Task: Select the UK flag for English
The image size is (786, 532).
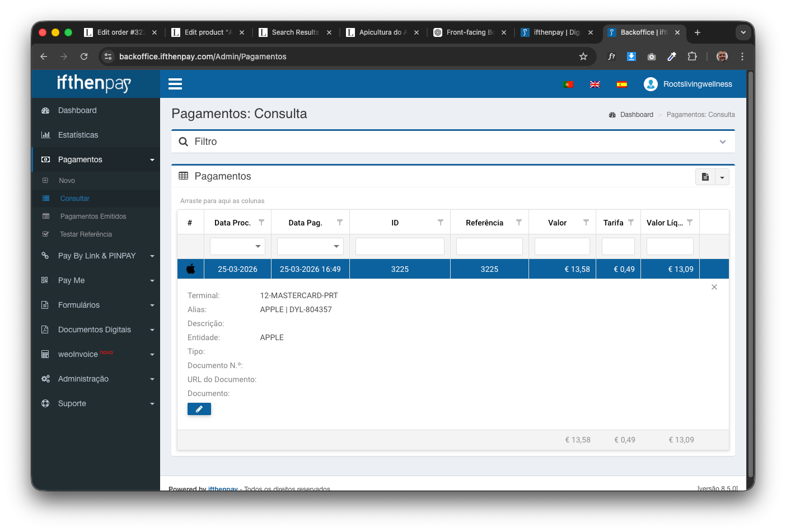Action: click(595, 84)
